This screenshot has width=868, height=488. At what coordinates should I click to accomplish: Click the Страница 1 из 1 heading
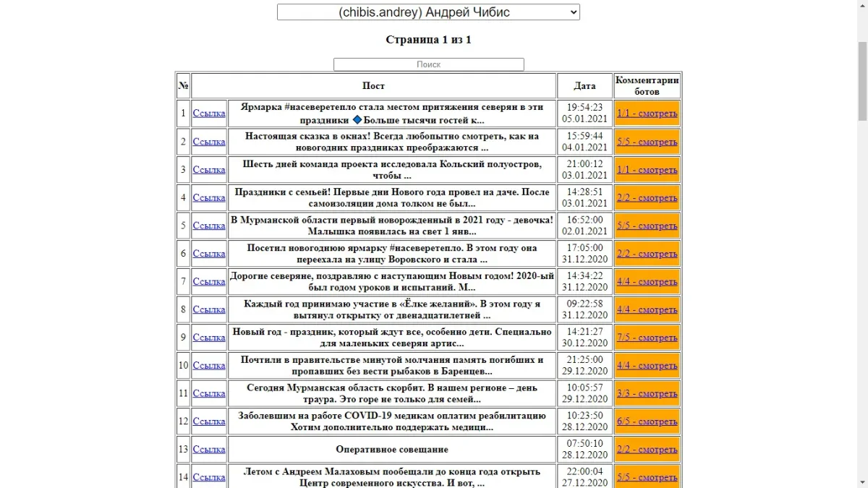428,40
